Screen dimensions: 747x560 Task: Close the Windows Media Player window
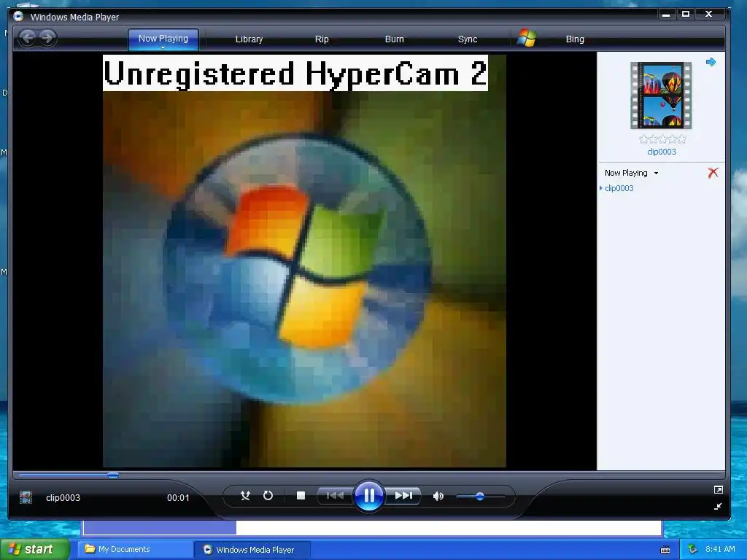pyautogui.click(x=708, y=15)
